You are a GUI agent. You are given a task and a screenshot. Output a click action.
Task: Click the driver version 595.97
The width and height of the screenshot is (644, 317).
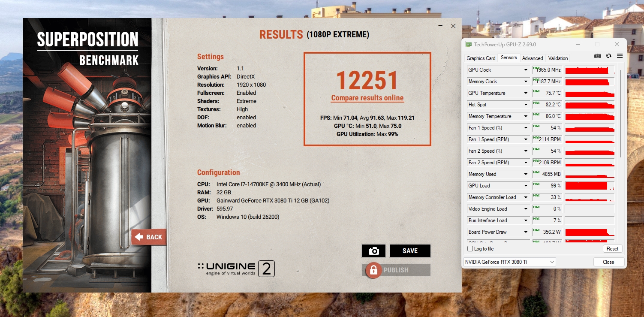click(x=225, y=209)
